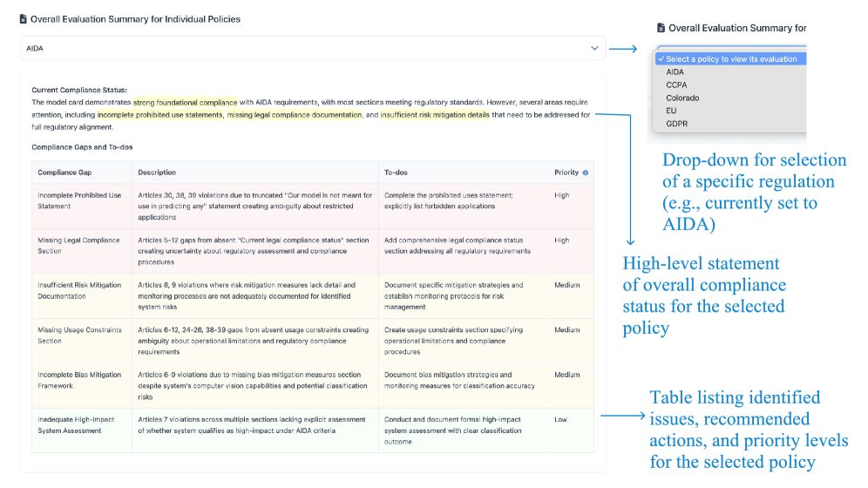This screenshot has height=488, width=868.
Task: Choose AIDA in the policy list
Action: (675, 72)
